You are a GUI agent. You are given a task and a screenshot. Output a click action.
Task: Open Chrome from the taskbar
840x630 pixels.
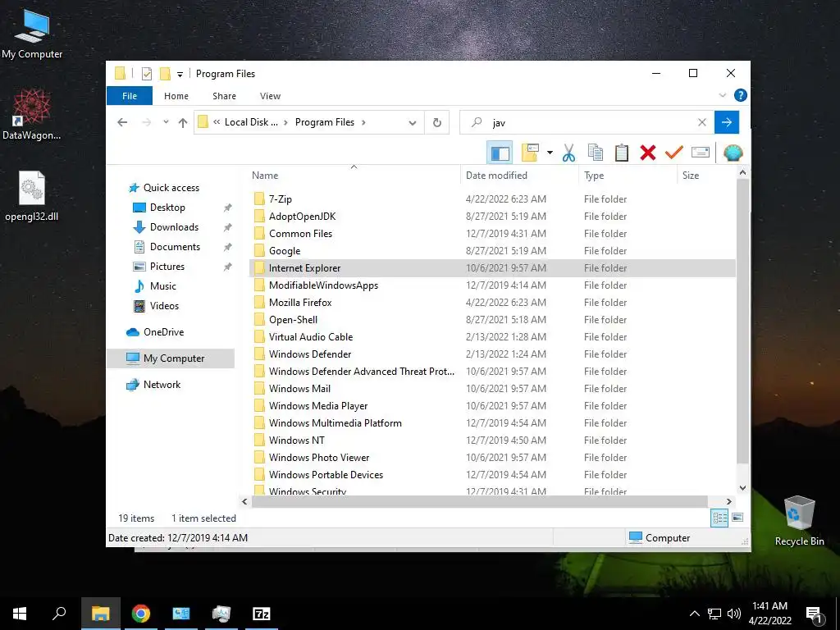[141, 614]
